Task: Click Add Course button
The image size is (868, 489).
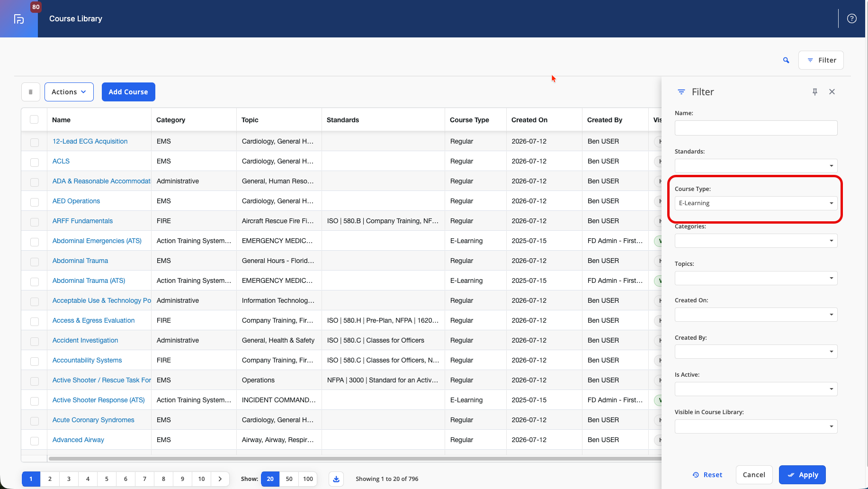Action: pos(128,92)
